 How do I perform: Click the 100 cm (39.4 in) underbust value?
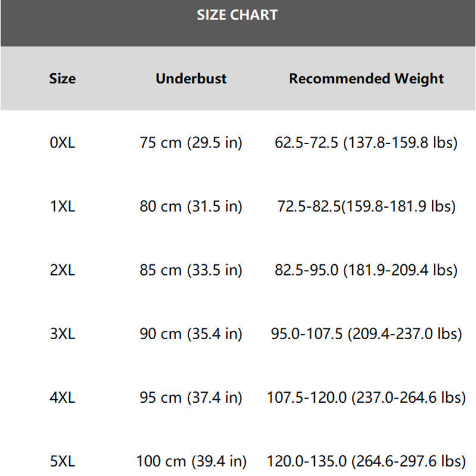click(x=191, y=462)
